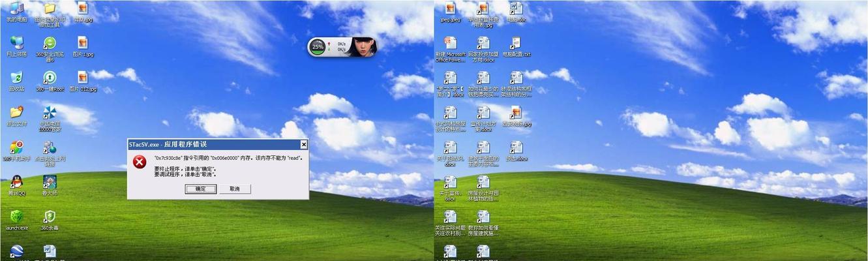Open 报告.docx document icon
Image resolution: width=868 pixels, height=261 pixels.
coord(515,151)
